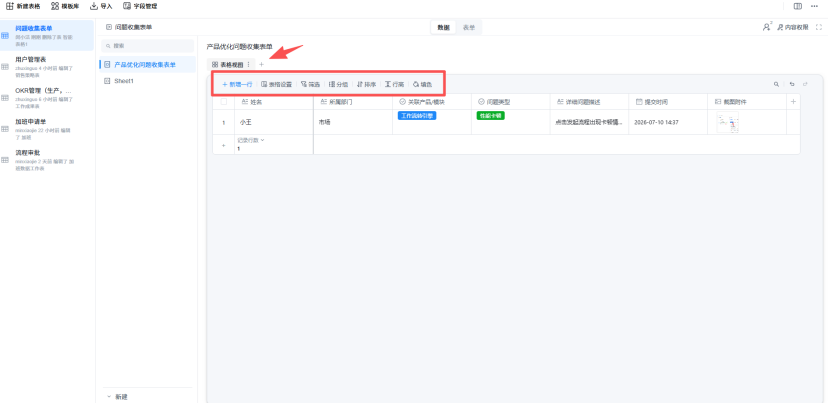This screenshot has height=404, width=828.
Task: Click the 详细问题描述 column header
Action: tap(589, 102)
